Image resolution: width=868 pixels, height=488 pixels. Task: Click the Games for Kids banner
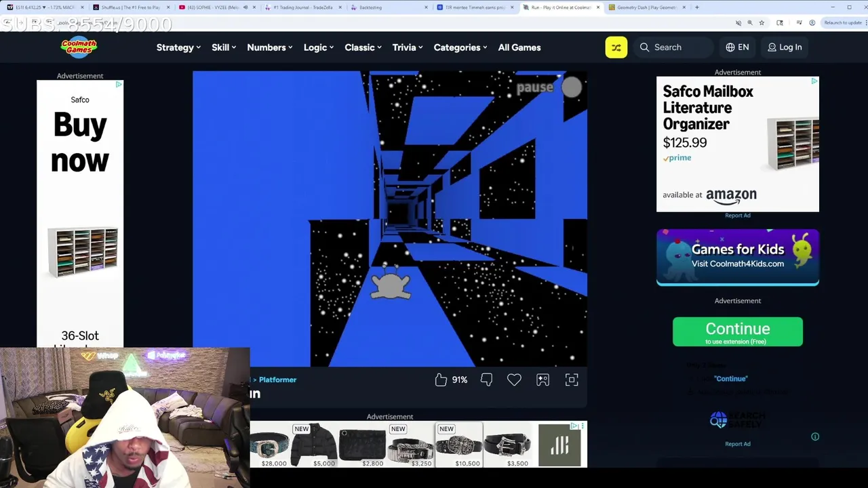[738, 257]
